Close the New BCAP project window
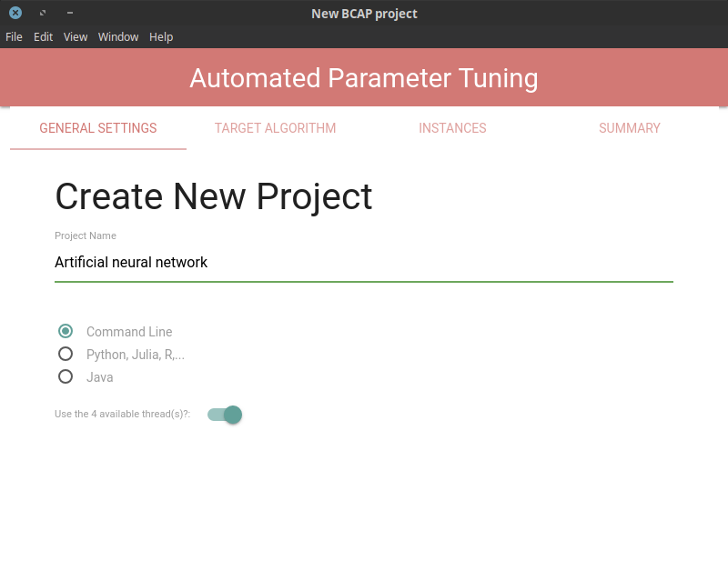 click(x=15, y=13)
